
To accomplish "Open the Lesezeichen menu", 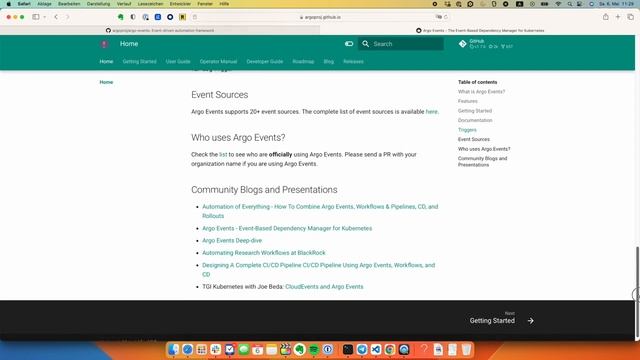I will coord(150,4).
